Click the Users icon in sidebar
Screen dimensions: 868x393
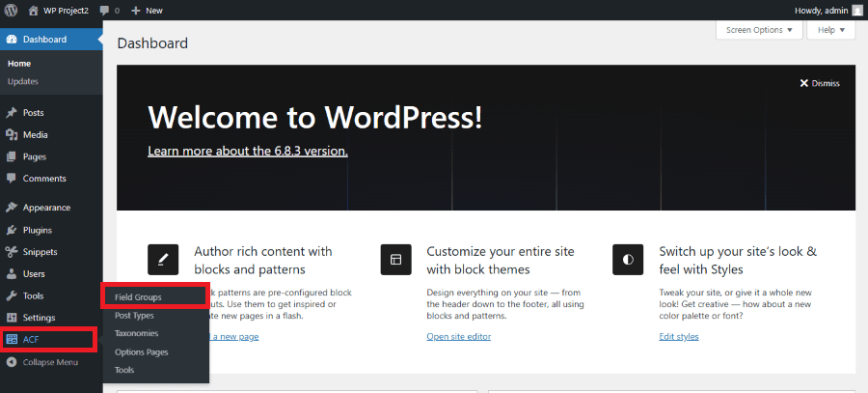[12, 274]
